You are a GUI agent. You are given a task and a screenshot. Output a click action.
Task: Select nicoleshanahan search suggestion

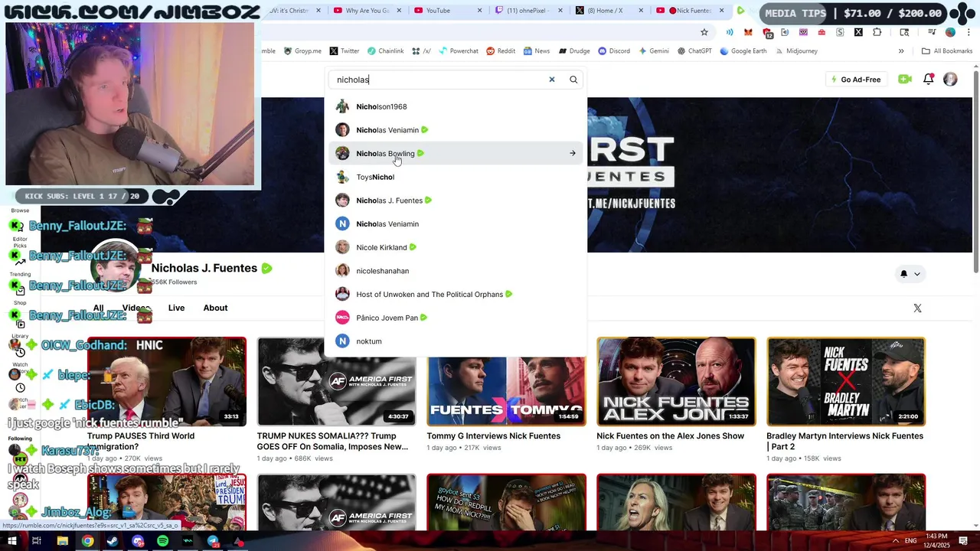(x=456, y=271)
